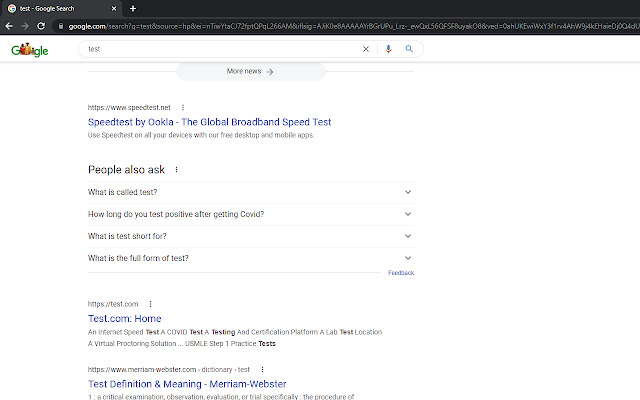Click the browser forward arrow
640x400 pixels.
point(25,26)
